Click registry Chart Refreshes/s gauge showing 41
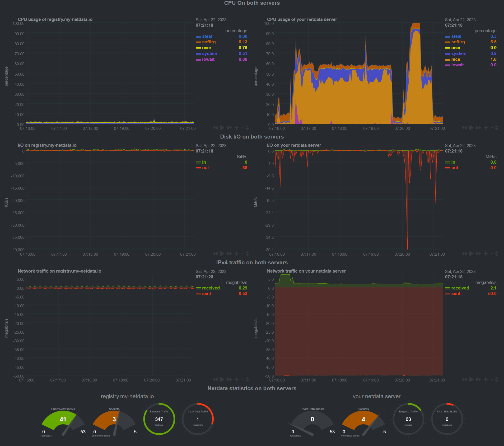 [63, 422]
